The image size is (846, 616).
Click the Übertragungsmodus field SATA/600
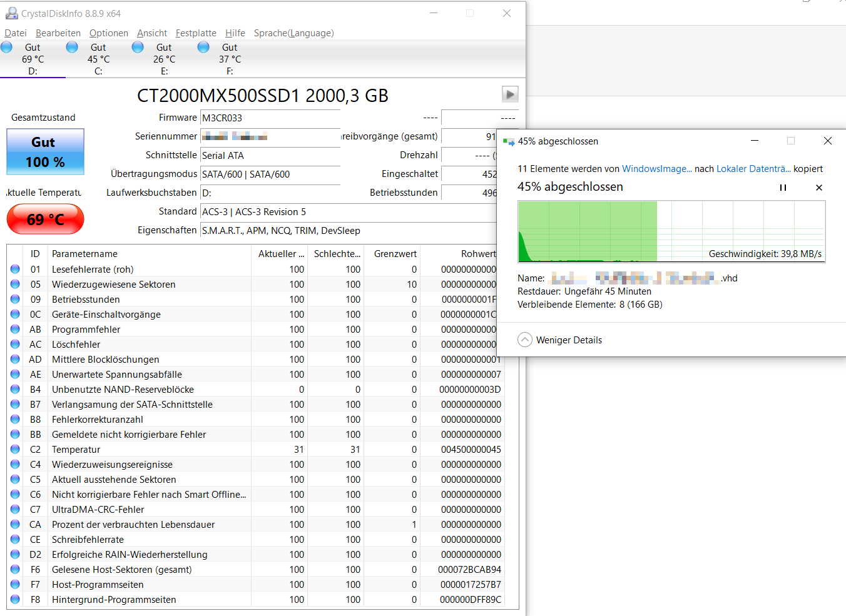270,174
